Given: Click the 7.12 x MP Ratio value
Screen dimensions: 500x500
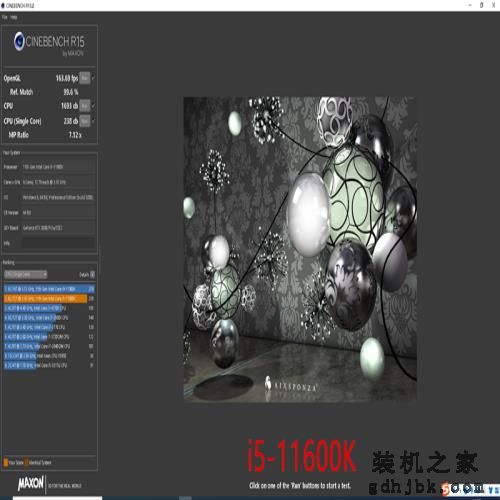Looking at the screenshot, I should (75, 135).
